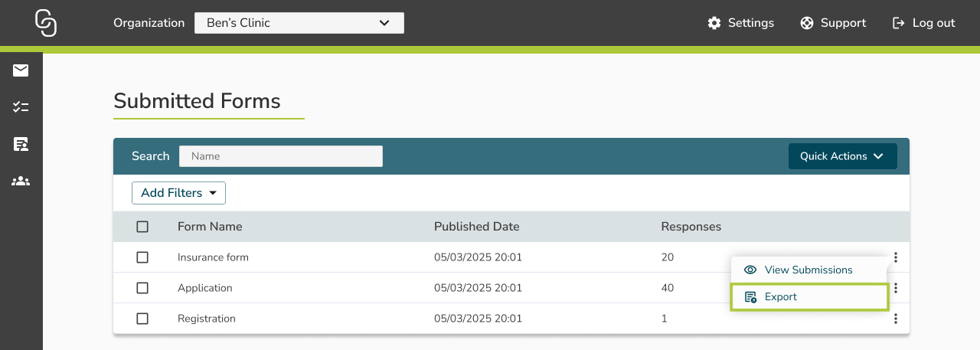980x350 pixels.
Task: Open the Quick Actions dropdown
Action: 842,156
